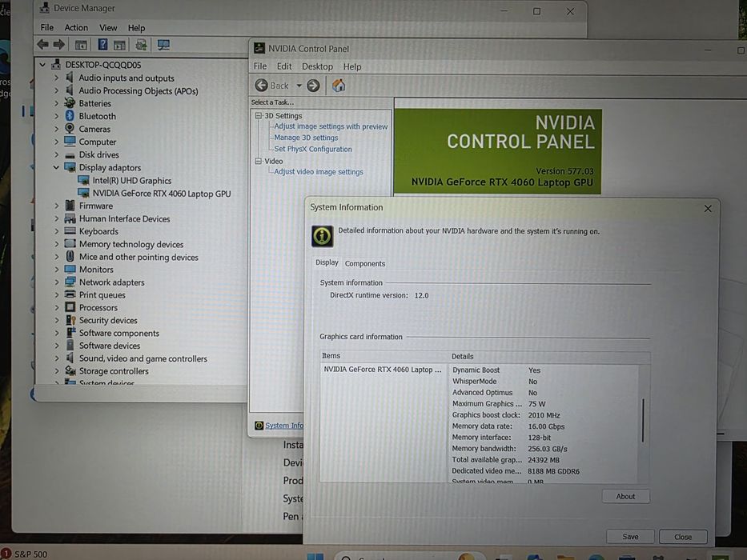
Task: Click the Software devices row
Action: pyautogui.click(x=110, y=346)
